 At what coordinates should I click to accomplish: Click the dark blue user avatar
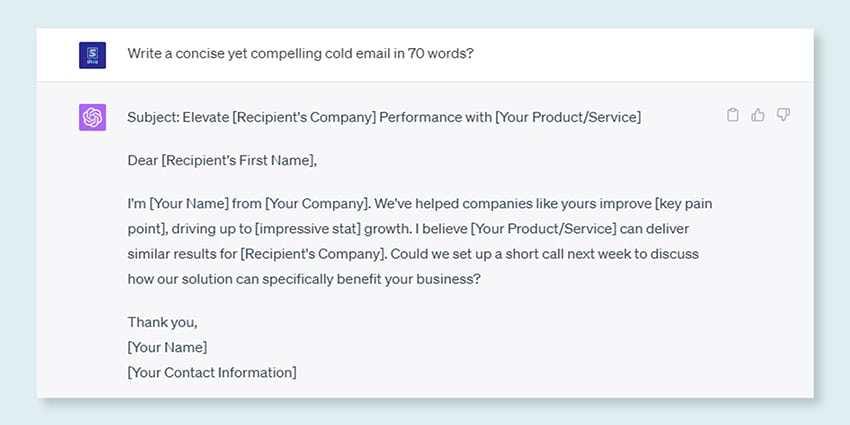click(93, 54)
